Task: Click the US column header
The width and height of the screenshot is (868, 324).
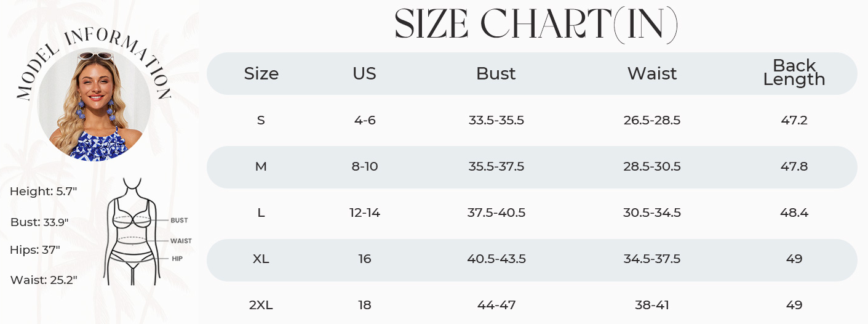Action: click(364, 74)
